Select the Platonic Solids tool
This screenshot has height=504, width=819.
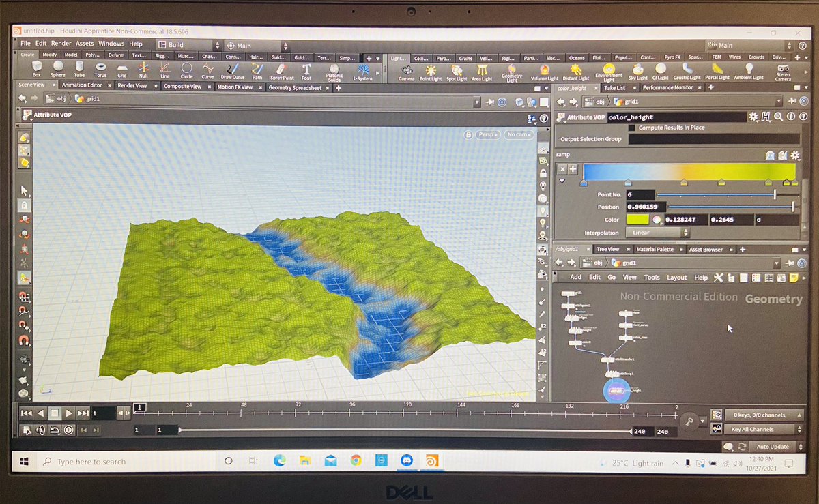click(334, 72)
